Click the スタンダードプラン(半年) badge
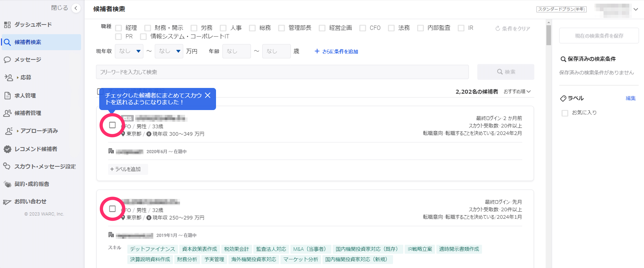This screenshot has height=268, width=644. coord(561,9)
